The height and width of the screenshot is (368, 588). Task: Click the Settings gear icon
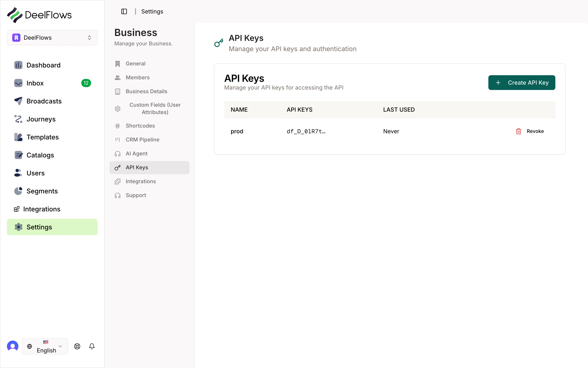(x=18, y=227)
